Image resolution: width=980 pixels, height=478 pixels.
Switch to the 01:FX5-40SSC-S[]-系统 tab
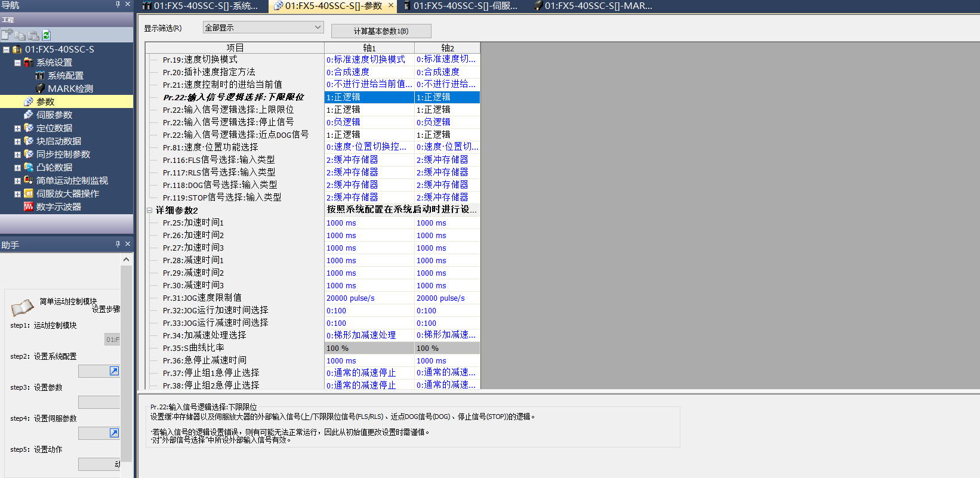pyautogui.click(x=200, y=6)
